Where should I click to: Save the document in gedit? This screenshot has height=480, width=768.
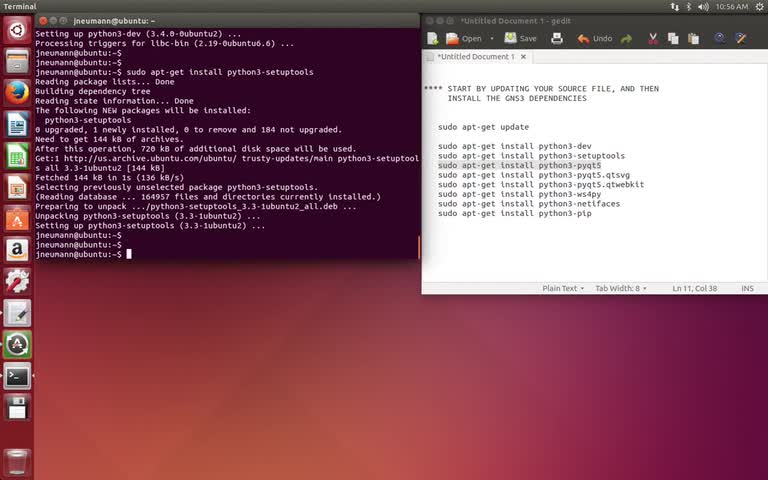(520, 38)
